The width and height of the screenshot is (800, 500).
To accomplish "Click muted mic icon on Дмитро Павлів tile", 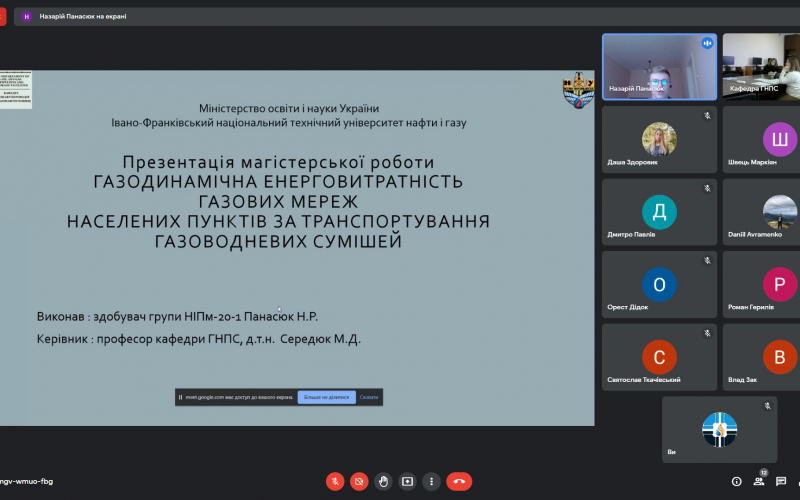I will point(707,188).
